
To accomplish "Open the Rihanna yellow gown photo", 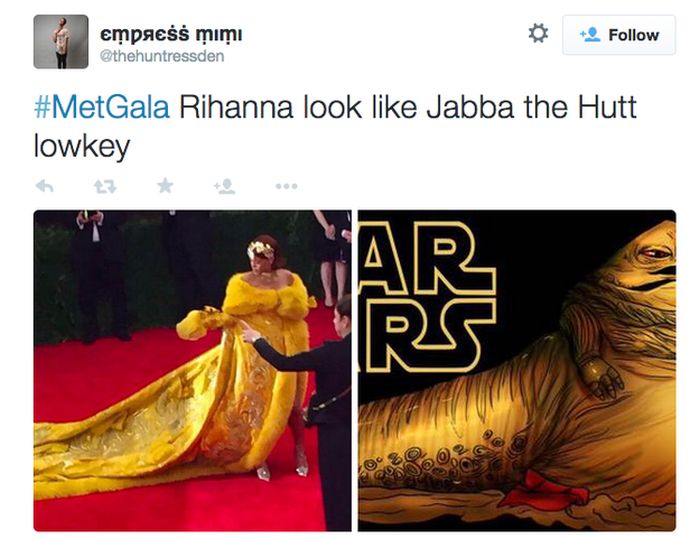I will point(192,370).
